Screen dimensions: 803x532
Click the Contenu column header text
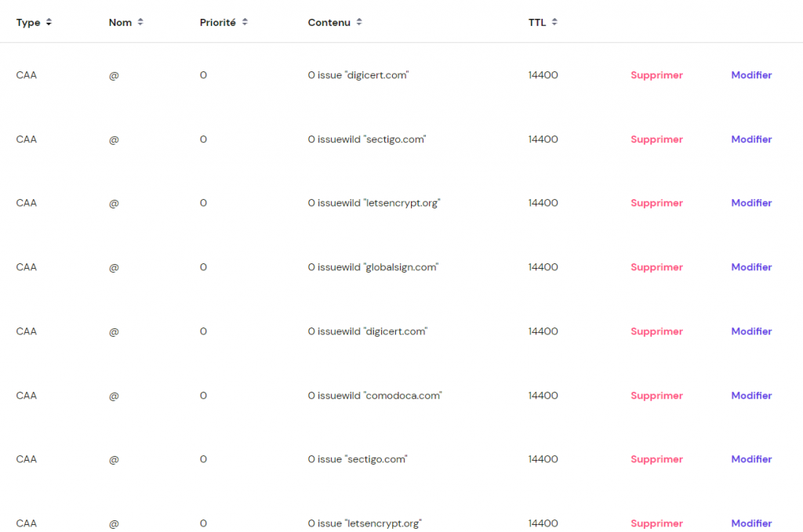[x=329, y=23]
